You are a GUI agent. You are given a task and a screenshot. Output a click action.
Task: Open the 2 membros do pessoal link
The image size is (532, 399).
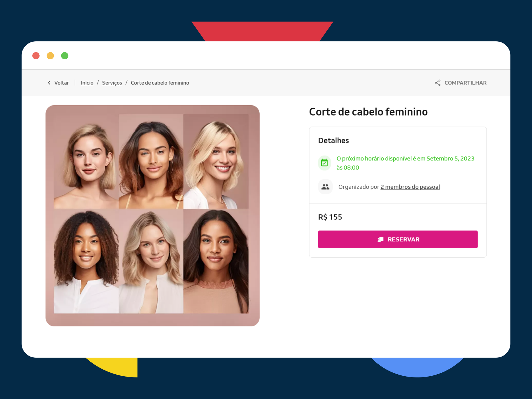[x=410, y=187]
